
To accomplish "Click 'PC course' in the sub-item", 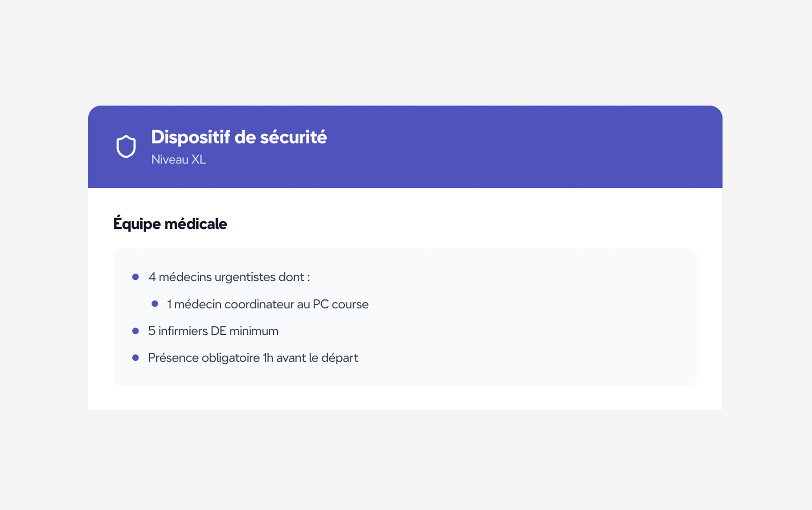I will 340,304.
